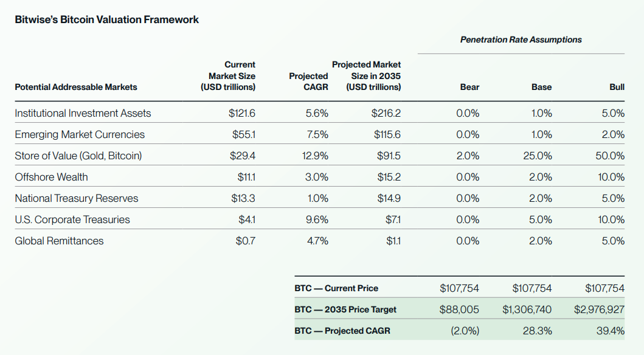Click the Offshore Wealth row label
644x355 pixels.
tap(51, 177)
